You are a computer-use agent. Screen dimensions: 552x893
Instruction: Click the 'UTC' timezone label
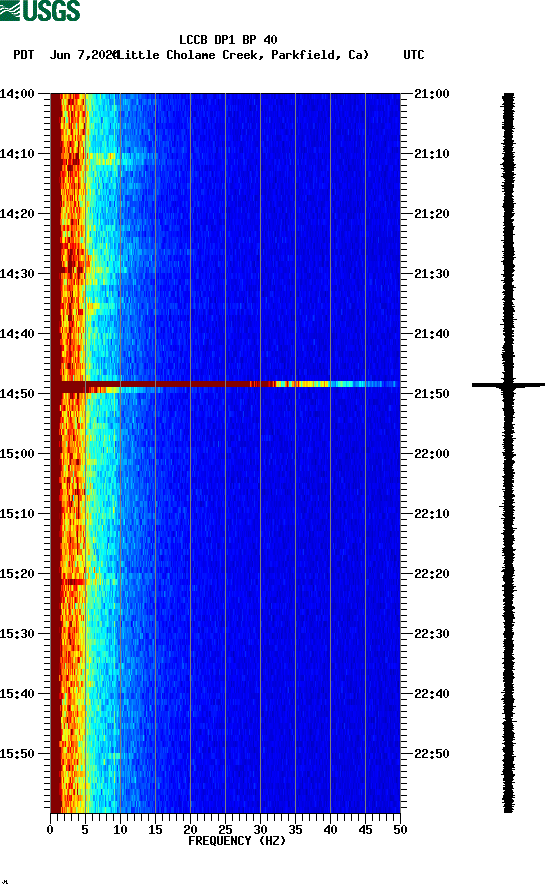414,55
